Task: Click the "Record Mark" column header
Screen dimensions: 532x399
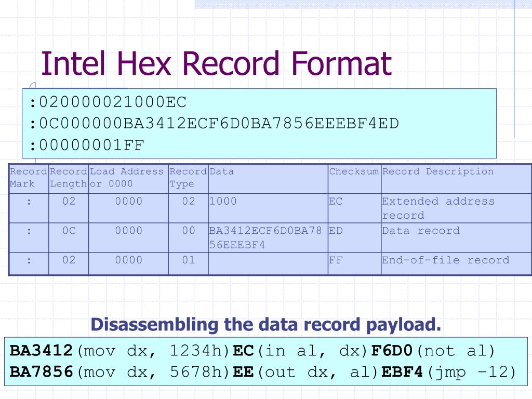Action: click(x=29, y=178)
